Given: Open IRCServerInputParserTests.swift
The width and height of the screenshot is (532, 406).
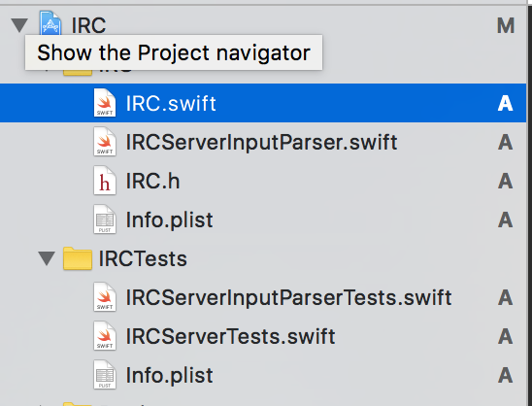Looking at the screenshot, I should pyautogui.click(x=288, y=298).
